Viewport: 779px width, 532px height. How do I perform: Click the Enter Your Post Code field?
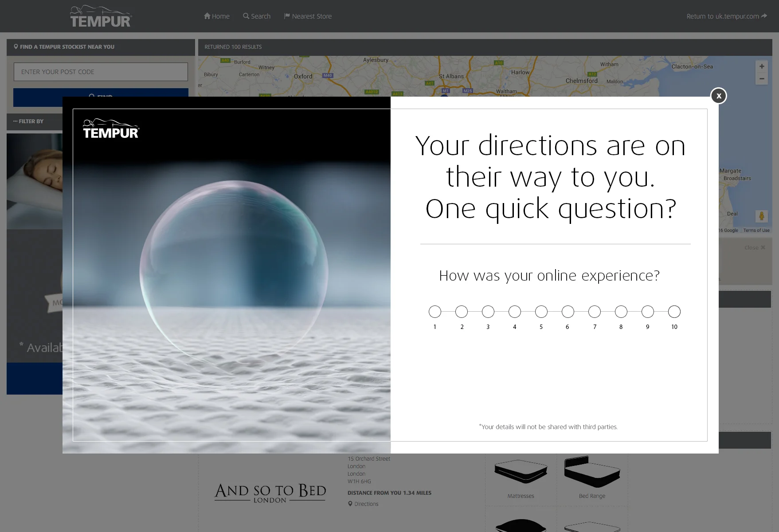click(x=101, y=72)
